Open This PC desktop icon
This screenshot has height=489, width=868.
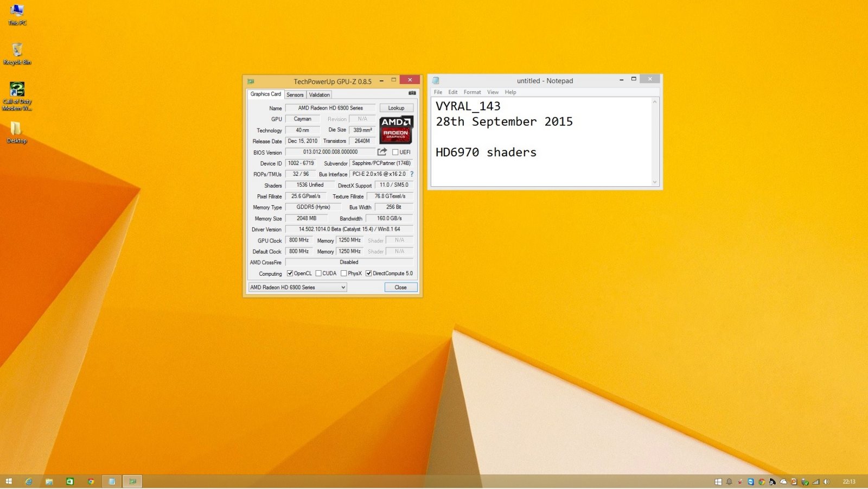17,15
